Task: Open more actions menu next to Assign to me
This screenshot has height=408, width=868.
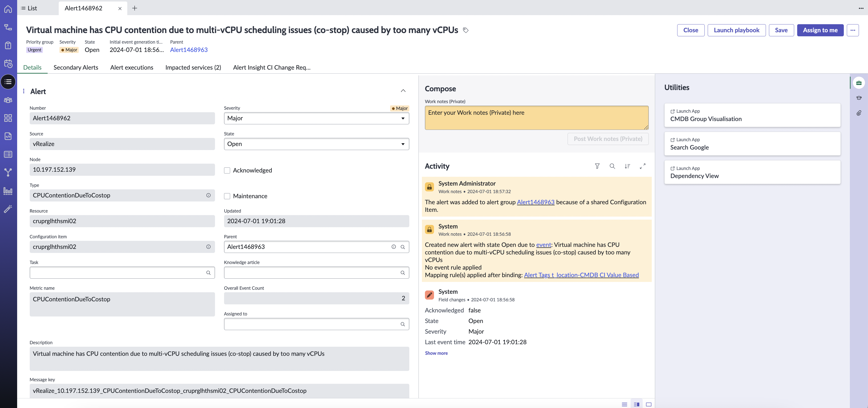Action: point(852,30)
